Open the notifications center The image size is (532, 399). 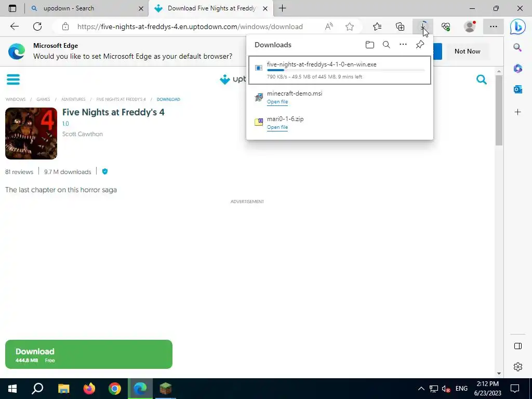(x=515, y=389)
